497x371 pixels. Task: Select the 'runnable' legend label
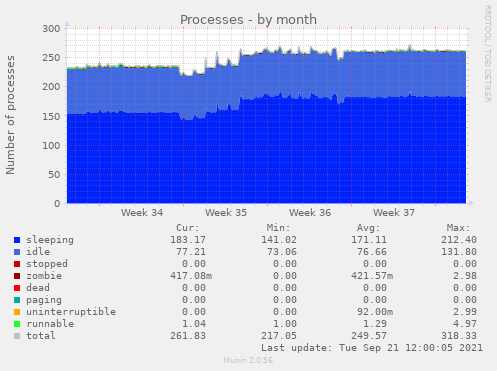point(50,324)
